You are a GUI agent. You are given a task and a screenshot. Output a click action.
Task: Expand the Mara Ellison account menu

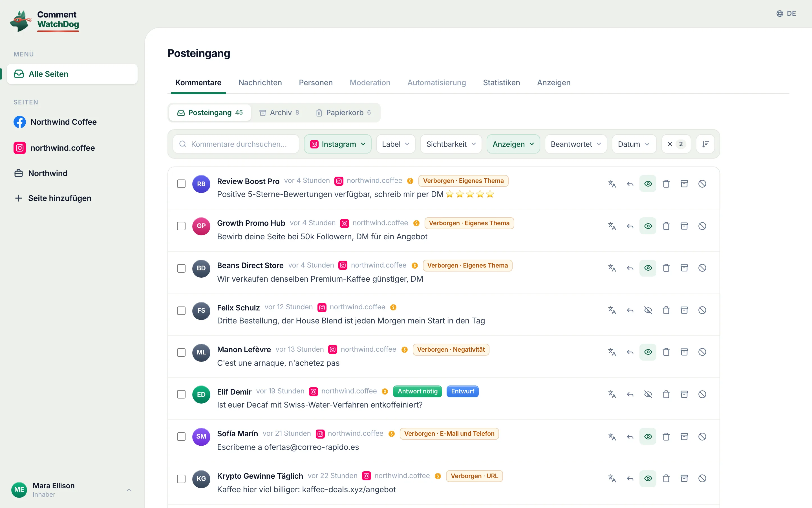72,490
